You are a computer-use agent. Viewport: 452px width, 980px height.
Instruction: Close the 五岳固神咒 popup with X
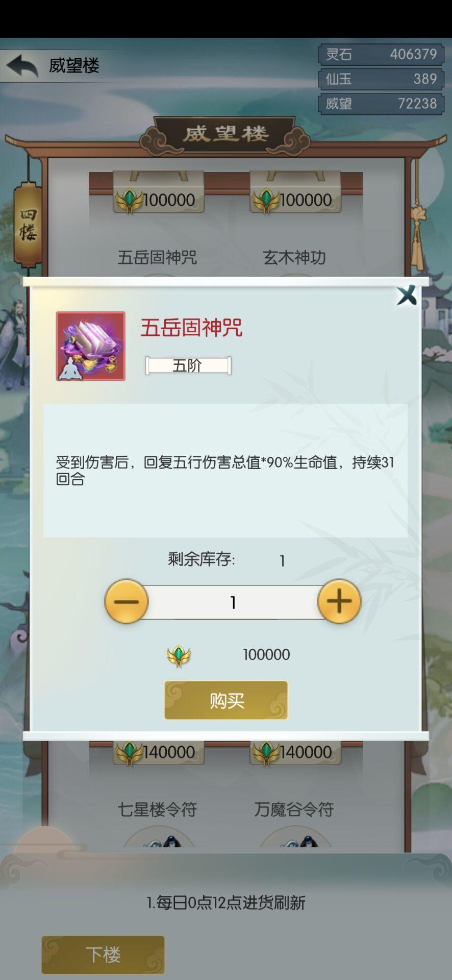pos(407,296)
